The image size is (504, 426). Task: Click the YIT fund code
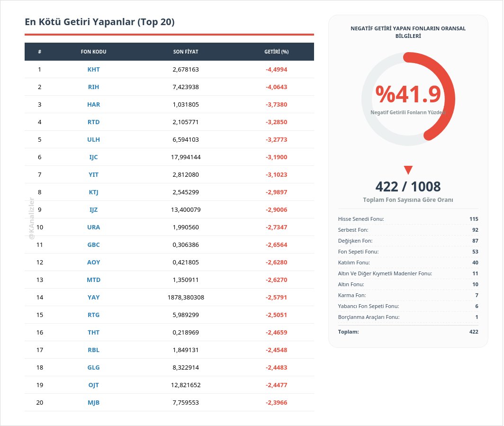point(93,174)
